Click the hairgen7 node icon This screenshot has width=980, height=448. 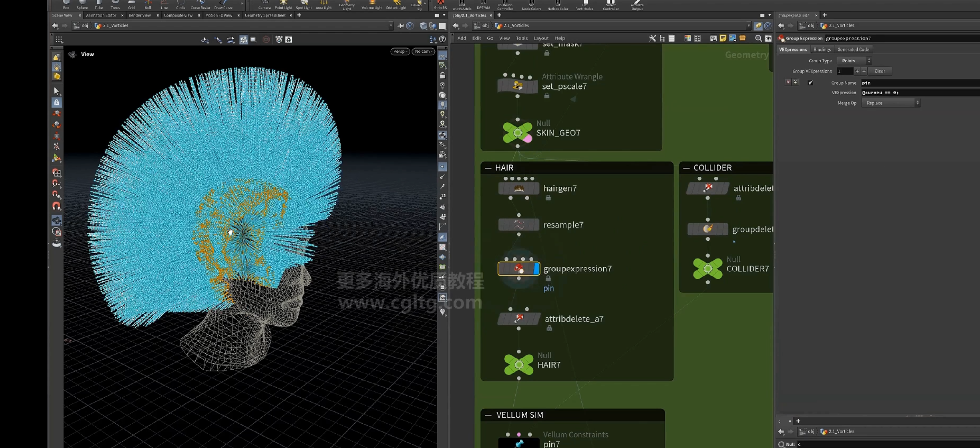coord(518,188)
